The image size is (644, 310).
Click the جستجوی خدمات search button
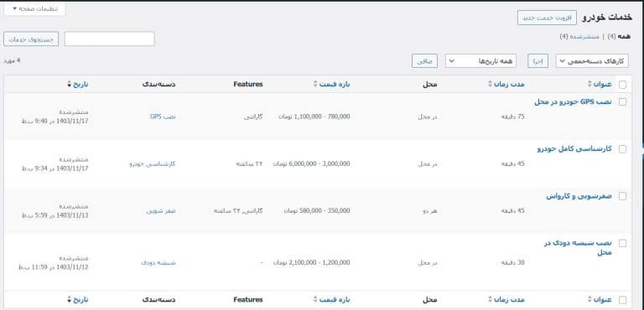pyautogui.click(x=31, y=39)
